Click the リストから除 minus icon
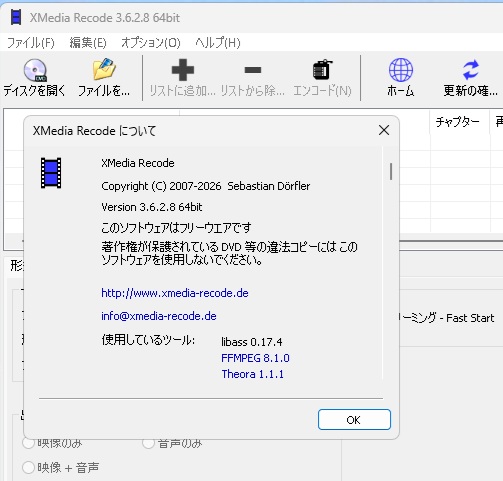The height and width of the screenshot is (481, 503). coord(253,70)
